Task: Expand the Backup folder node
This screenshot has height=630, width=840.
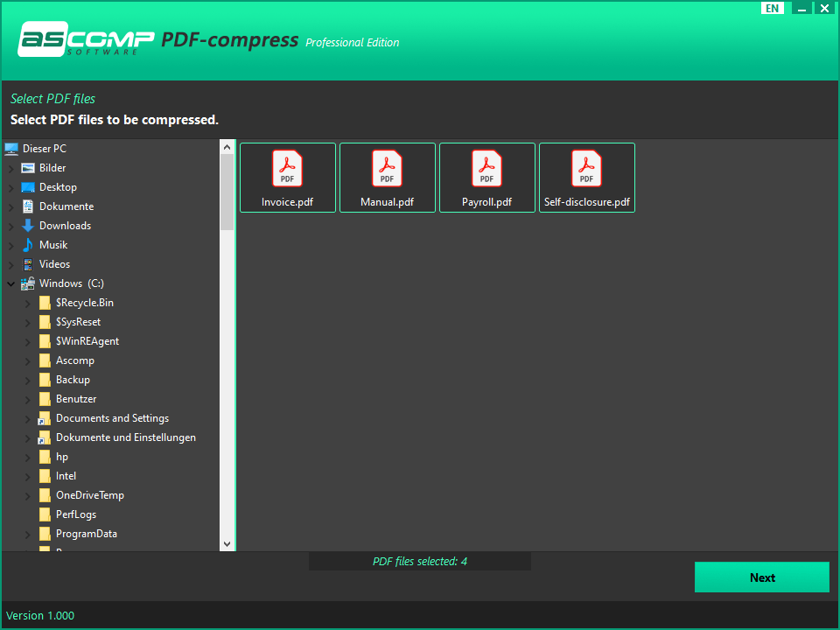Action: click(x=28, y=381)
